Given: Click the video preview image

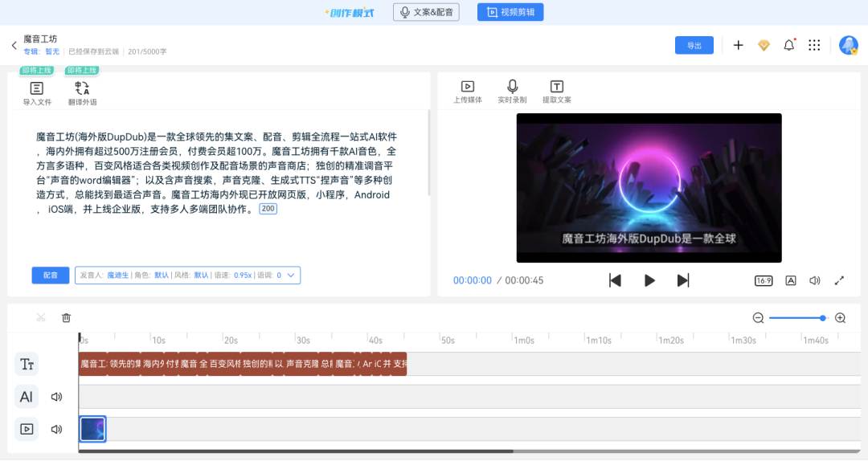Looking at the screenshot, I should point(649,188).
